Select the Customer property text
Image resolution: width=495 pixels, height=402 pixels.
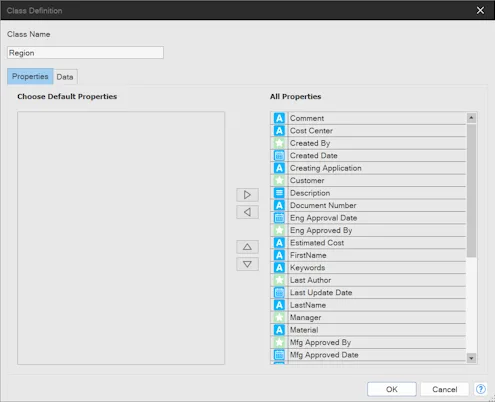coord(307,181)
